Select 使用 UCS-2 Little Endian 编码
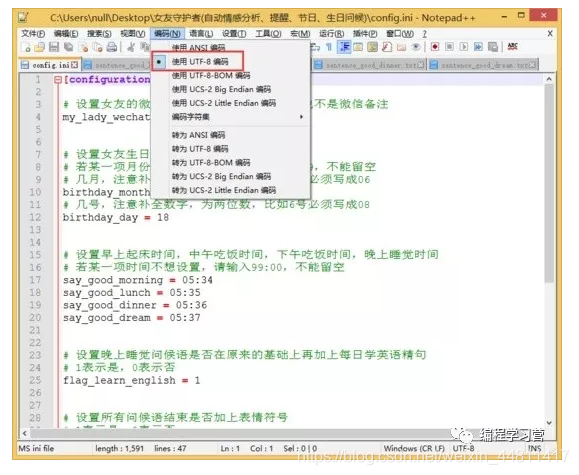 pyautogui.click(x=231, y=103)
